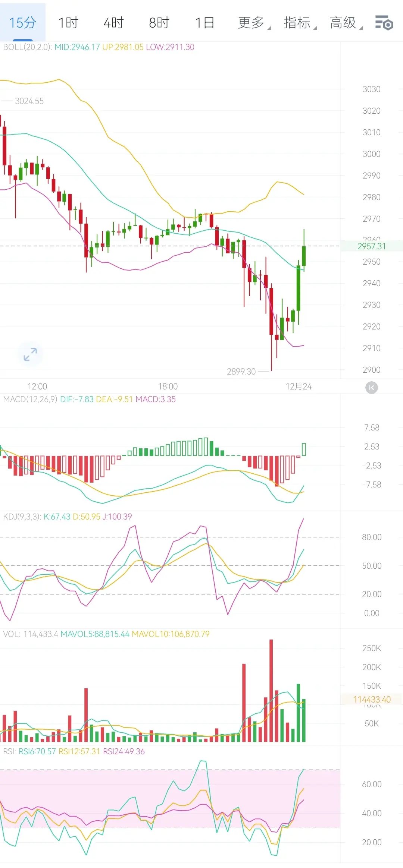The height and width of the screenshot is (868, 403).
Task: Tap the K:67.43 value
Action: (x=57, y=517)
